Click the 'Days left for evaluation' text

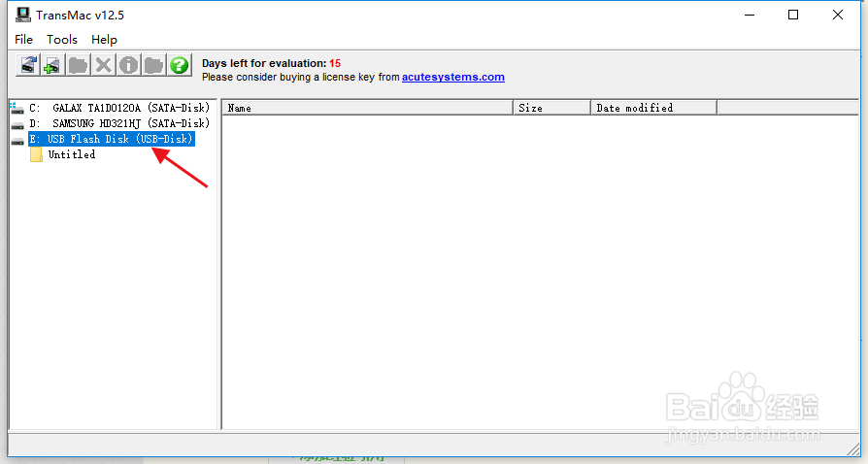click(264, 63)
